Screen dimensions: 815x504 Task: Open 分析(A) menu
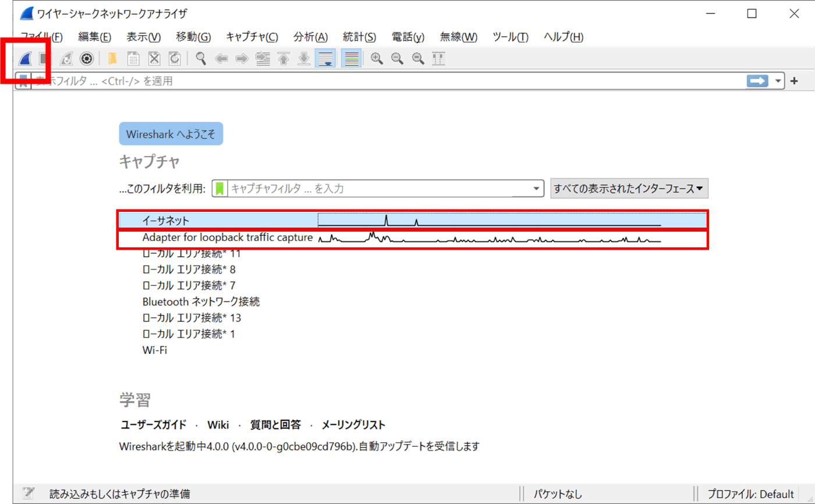(311, 37)
